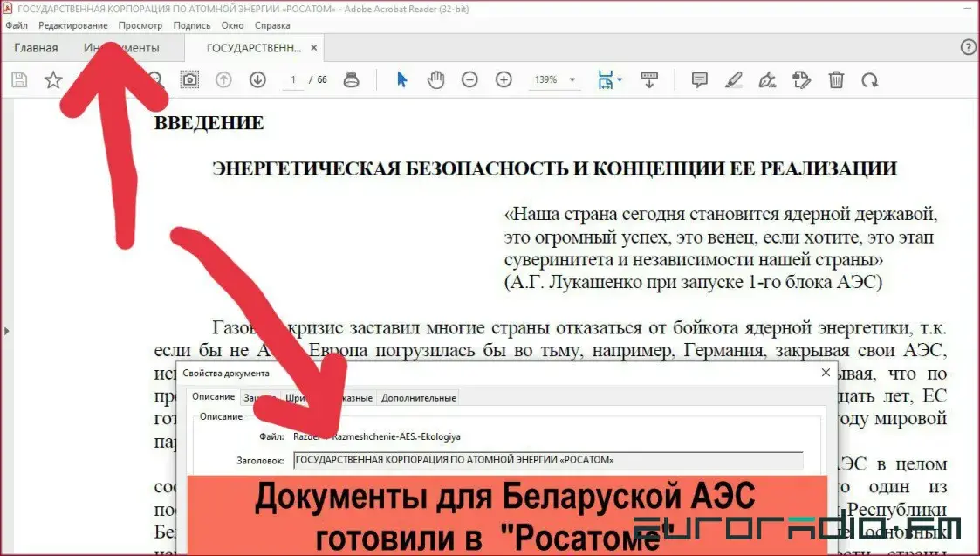The height and width of the screenshot is (556, 980).
Task: Click the page number input field
Action: tap(294, 80)
